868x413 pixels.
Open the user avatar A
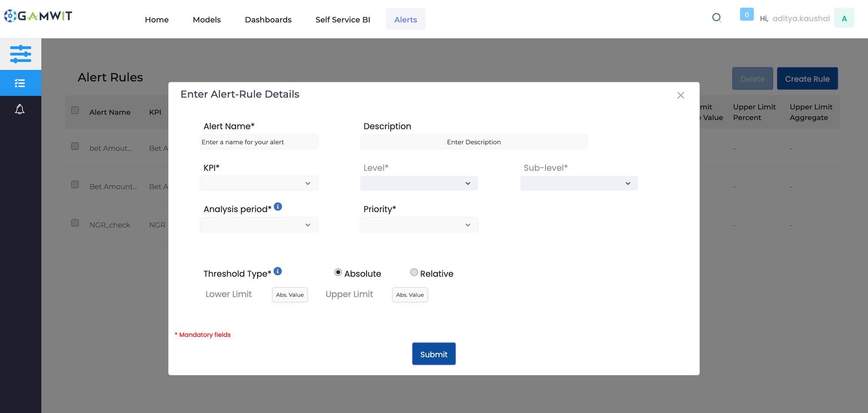(x=844, y=18)
